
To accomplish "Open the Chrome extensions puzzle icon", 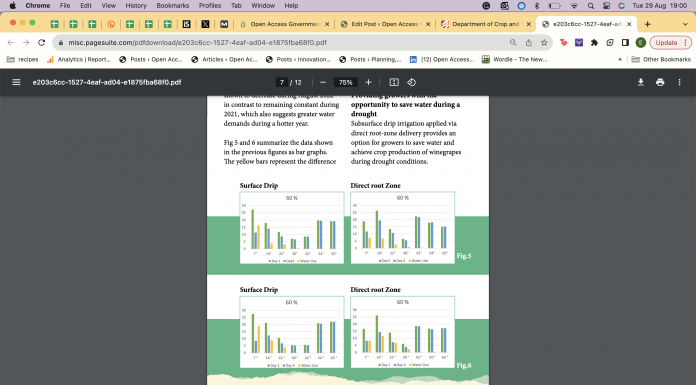I will click(x=594, y=43).
